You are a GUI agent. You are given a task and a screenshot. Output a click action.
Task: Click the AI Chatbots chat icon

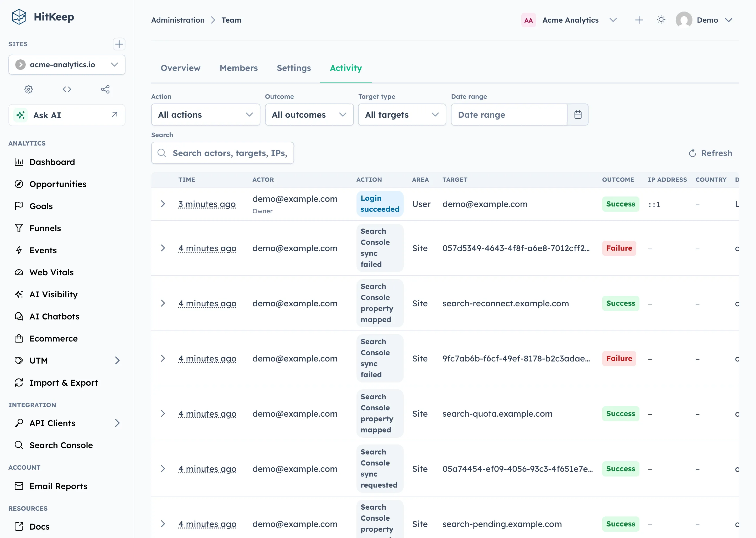19,316
